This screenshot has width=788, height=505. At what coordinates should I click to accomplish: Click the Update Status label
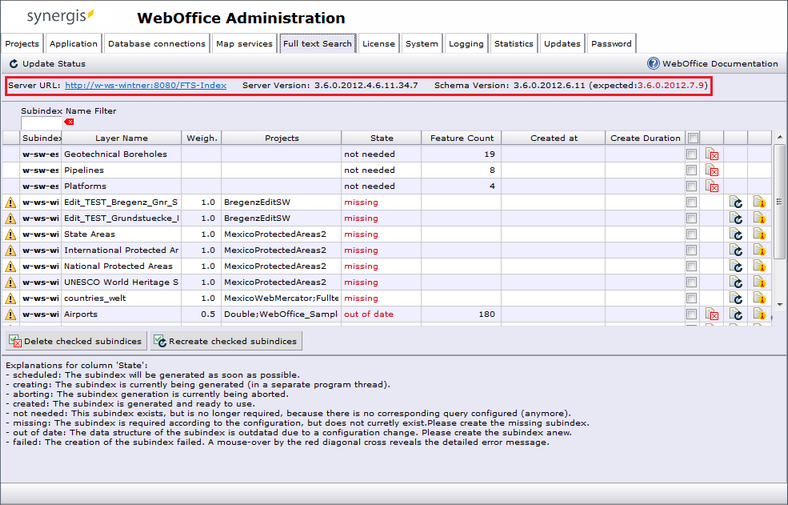pos(54,64)
